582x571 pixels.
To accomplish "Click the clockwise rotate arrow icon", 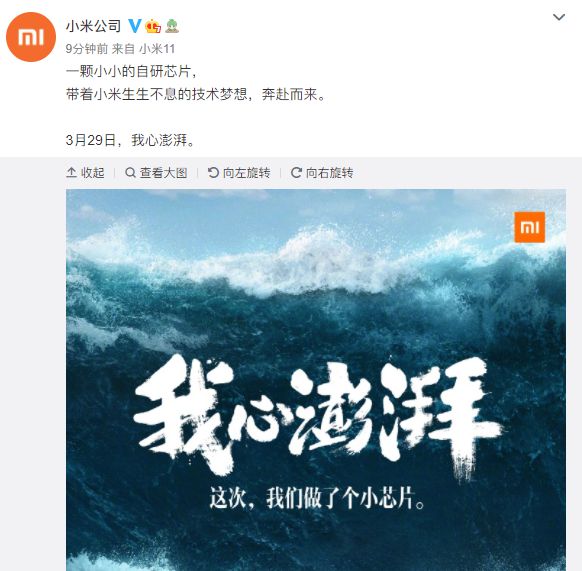I will 296,173.
